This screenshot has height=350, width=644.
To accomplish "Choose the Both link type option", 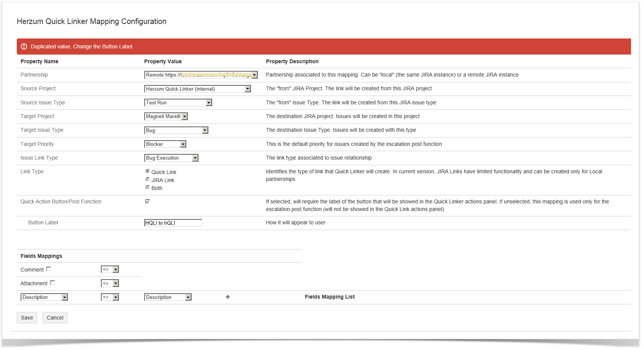I will click(x=148, y=187).
